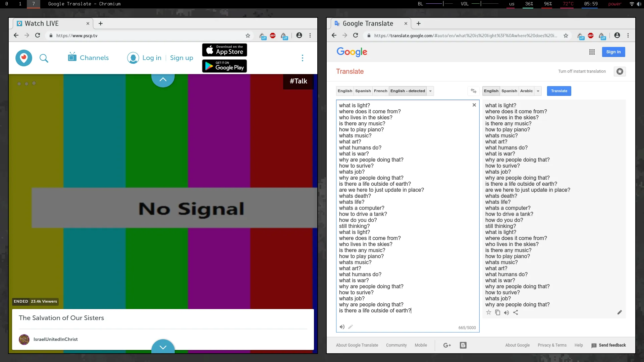Clear source text with X
Viewport: 644px width, 362px height.
[x=474, y=105]
